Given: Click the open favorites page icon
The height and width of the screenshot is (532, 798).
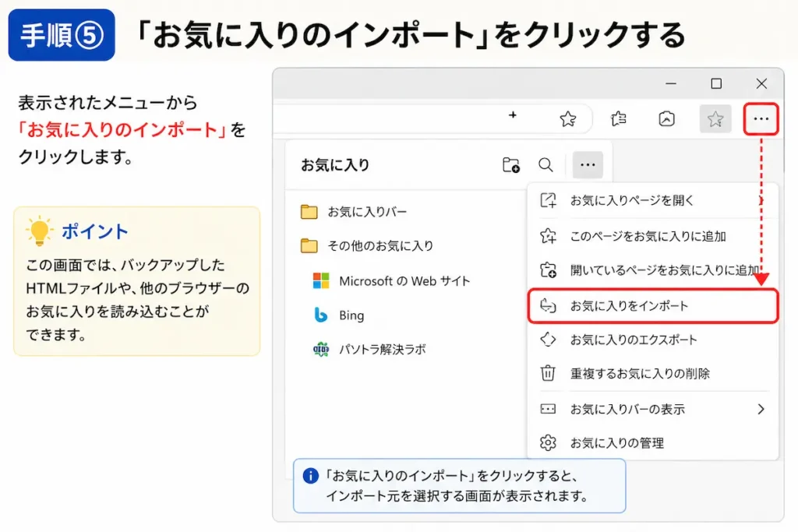Looking at the screenshot, I should 548,200.
